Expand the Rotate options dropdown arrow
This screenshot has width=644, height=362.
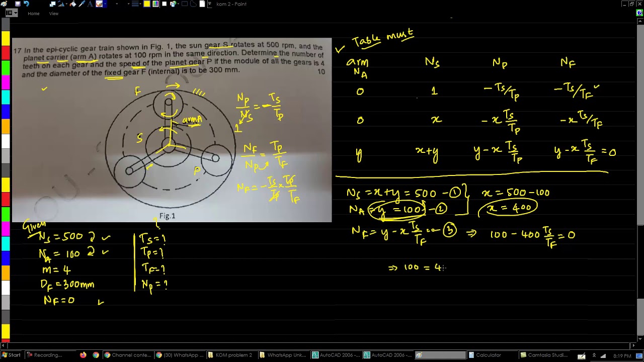pyautogui.click(x=66, y=4)
